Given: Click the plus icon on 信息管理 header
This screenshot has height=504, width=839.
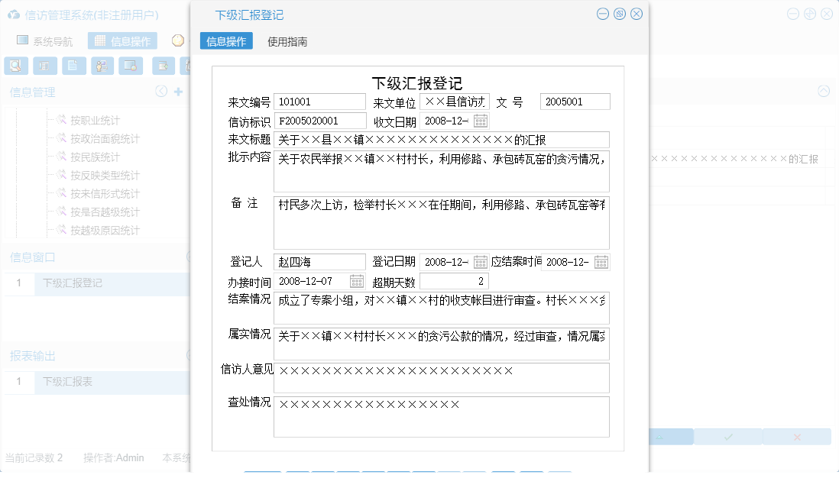Looking at the screenshot, I should (178, 92).
